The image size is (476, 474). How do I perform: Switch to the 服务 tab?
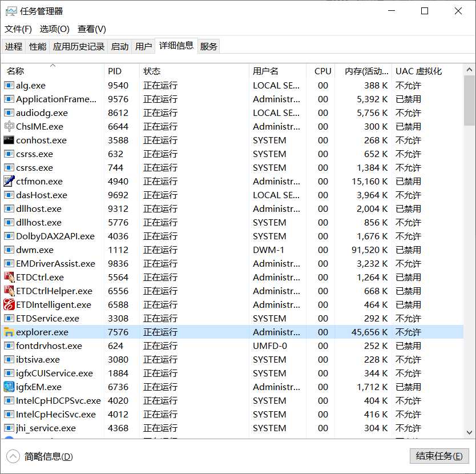[x=208, y=46]
